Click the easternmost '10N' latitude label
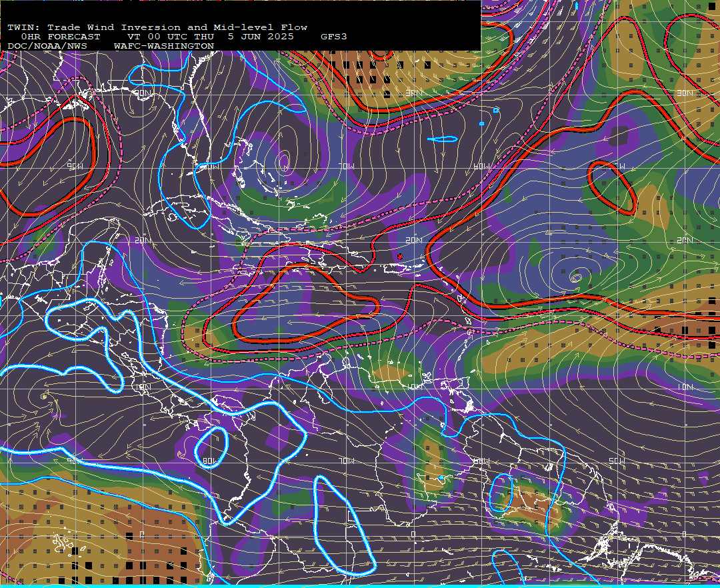 click(685, 387)
